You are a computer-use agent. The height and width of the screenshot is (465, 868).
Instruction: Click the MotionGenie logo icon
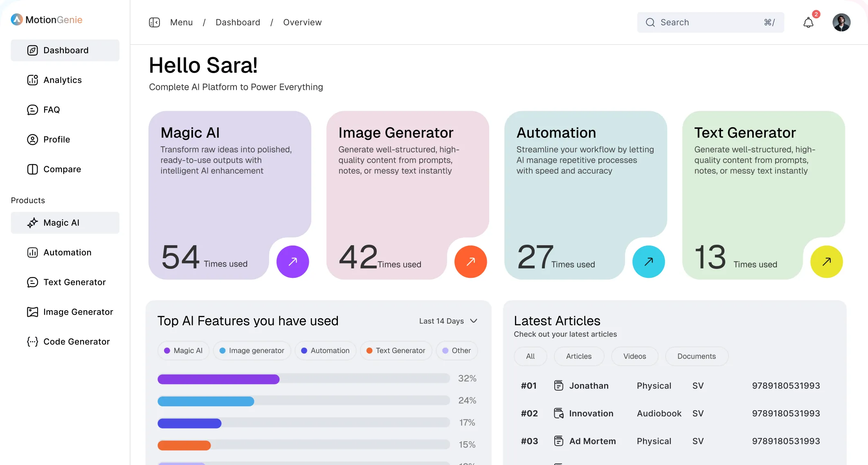[x=16, y=19]
